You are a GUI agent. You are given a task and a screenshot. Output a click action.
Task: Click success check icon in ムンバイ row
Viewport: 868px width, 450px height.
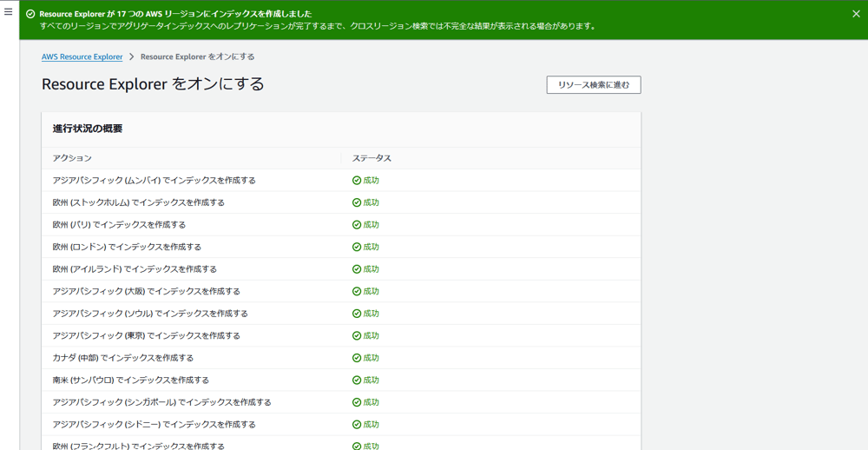pyautogui.click(x=357, y=180)
